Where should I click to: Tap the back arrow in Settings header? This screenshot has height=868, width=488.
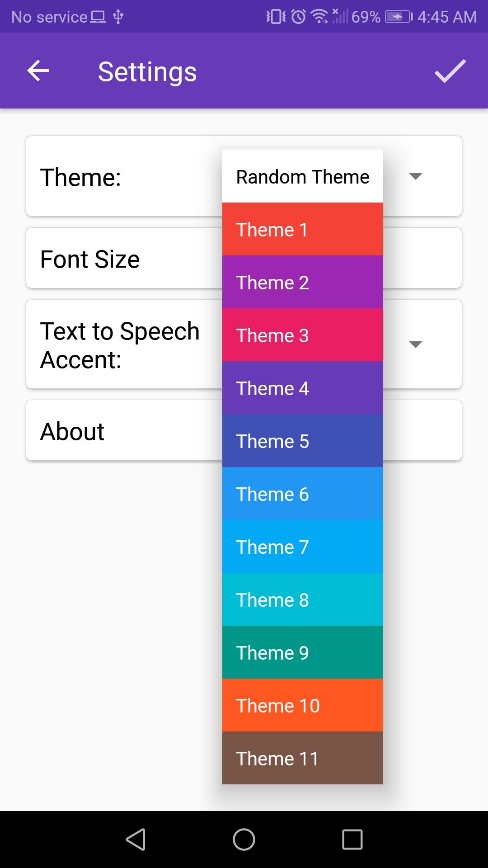[38, 71]
